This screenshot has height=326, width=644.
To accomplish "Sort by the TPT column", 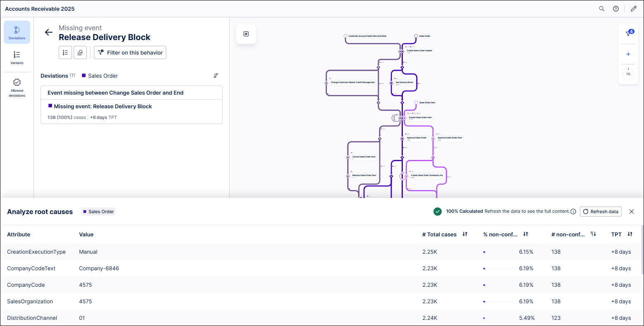I will (630, 234).
